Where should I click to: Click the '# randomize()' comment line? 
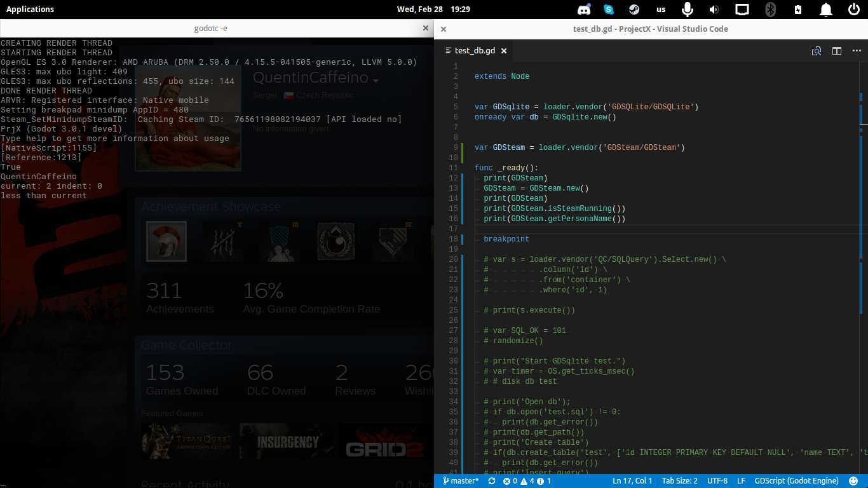point(513,341)
